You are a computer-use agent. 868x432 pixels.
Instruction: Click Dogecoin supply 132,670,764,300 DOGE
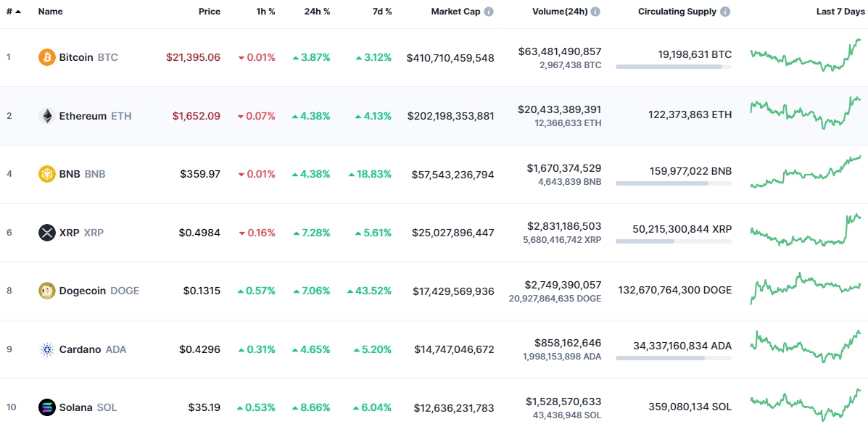coord(675,290)
